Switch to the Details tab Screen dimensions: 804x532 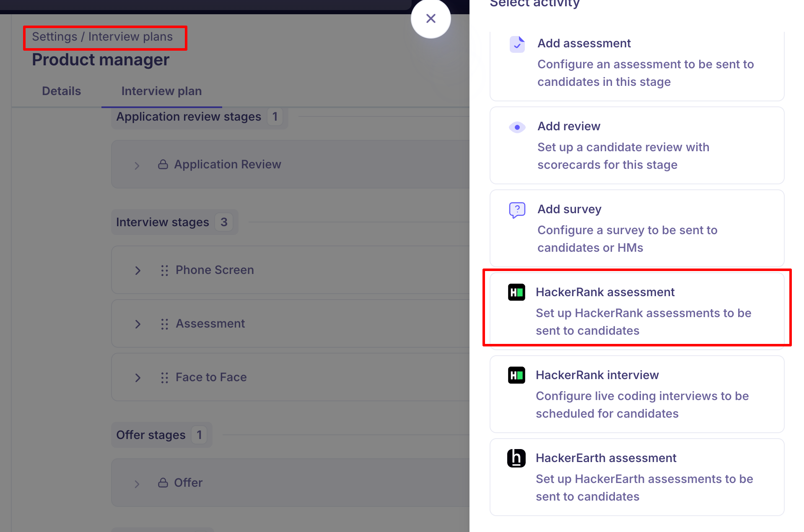pyautogui.click(x=61, y=91)
